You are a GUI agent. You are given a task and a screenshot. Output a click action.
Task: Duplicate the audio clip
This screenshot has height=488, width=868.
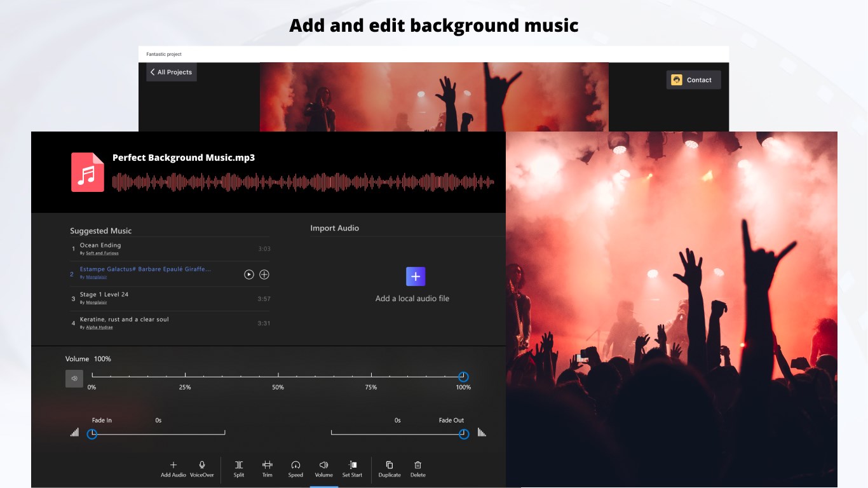click(388, 470)
